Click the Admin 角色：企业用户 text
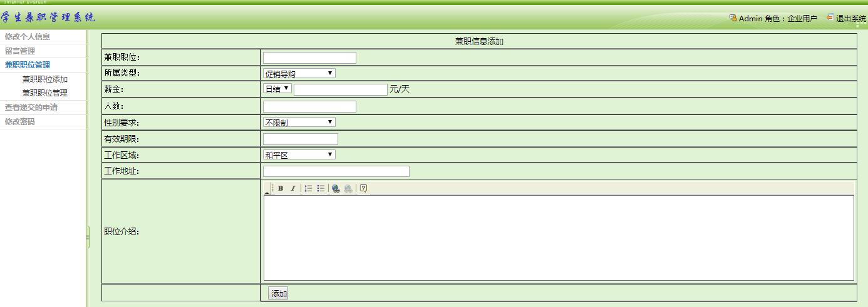 click(x=778, y=19)
